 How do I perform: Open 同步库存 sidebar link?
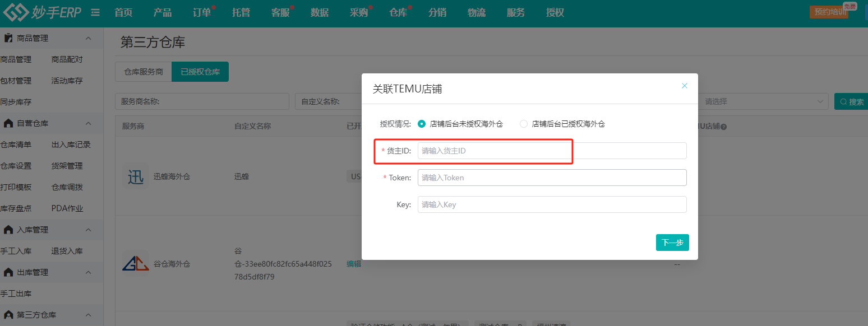pyautogui.click(x=16, y=102)
